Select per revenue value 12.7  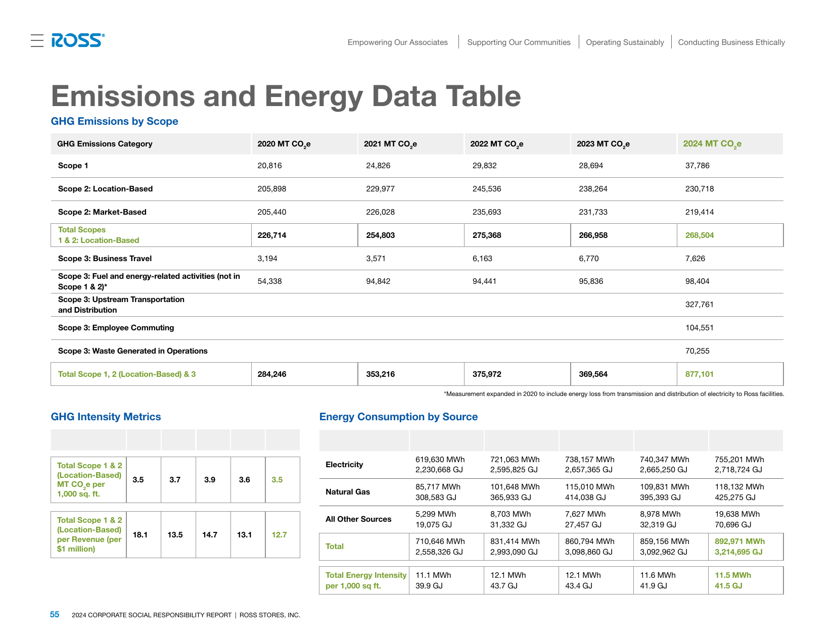[x=279, y=535]
